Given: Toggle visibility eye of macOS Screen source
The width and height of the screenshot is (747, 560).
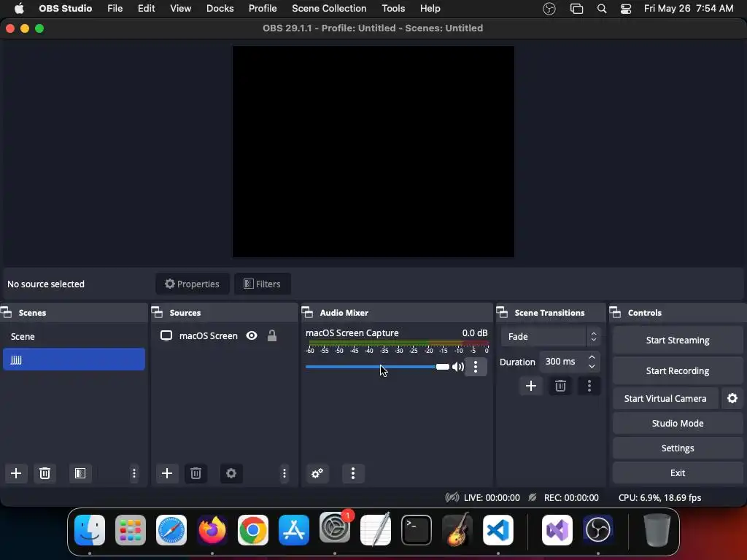Looking at the screenshot, I should pyautogui.click(x=252, y=335).
